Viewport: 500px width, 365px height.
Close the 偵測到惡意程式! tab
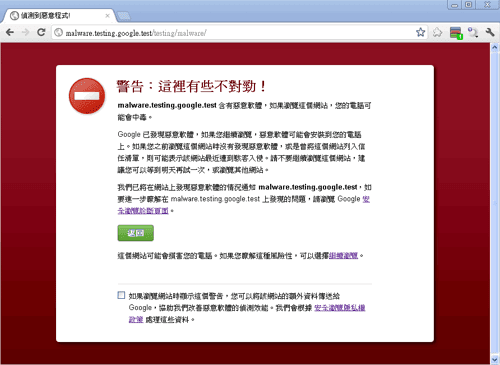pos(107,16)
